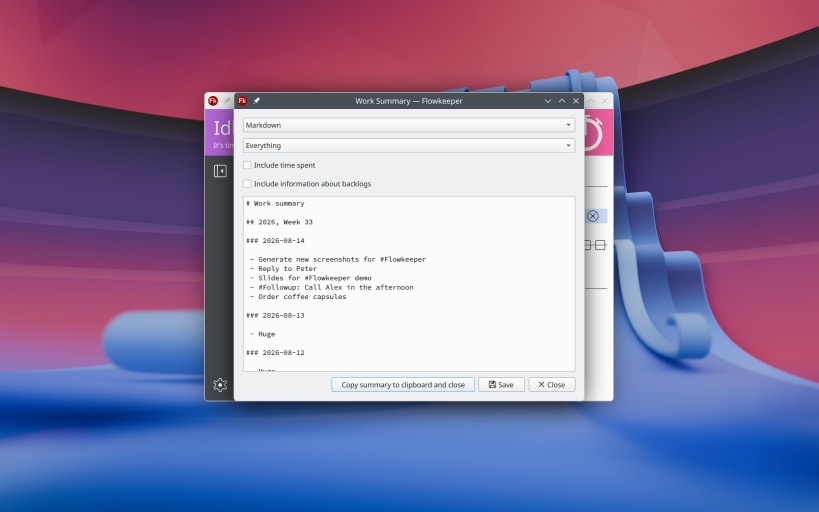The image size is (819, 512).
Task: Click the '### 2026-08-13' date heading
Action: [275, 316]
